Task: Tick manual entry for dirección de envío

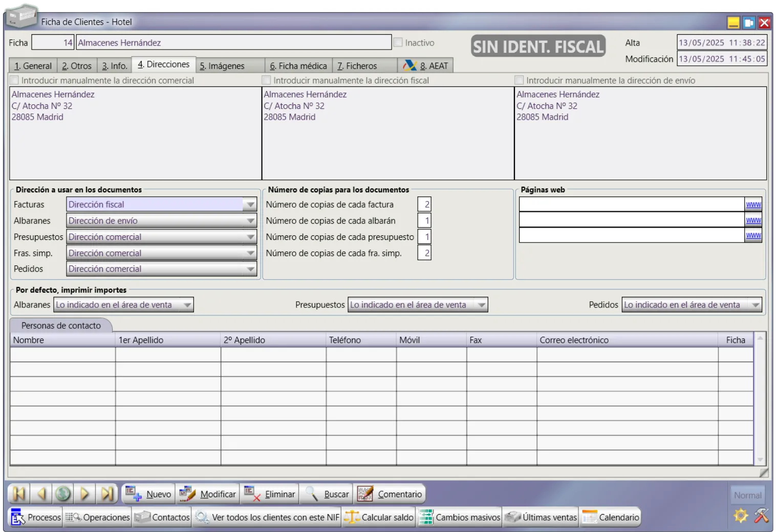Action: [x=519, y=80]
